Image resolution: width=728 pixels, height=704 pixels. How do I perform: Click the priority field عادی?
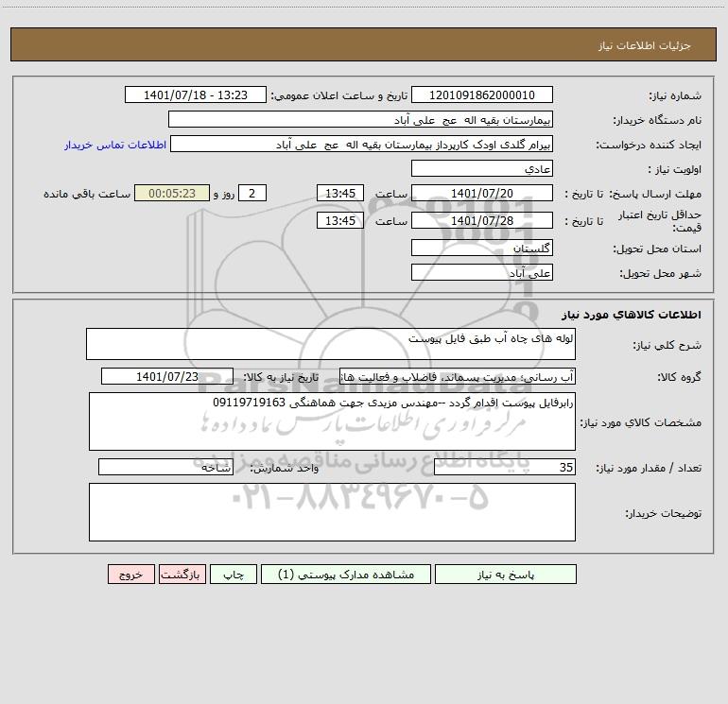coord(482,168)
